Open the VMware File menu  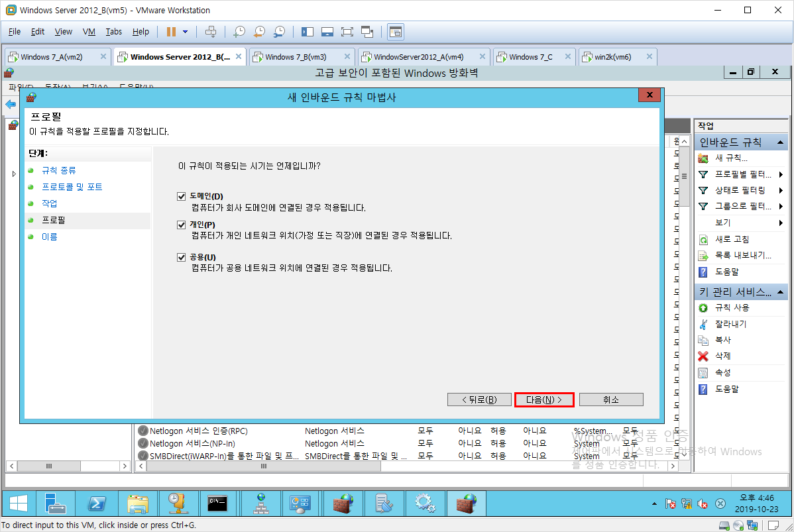[x=15, y=32]
